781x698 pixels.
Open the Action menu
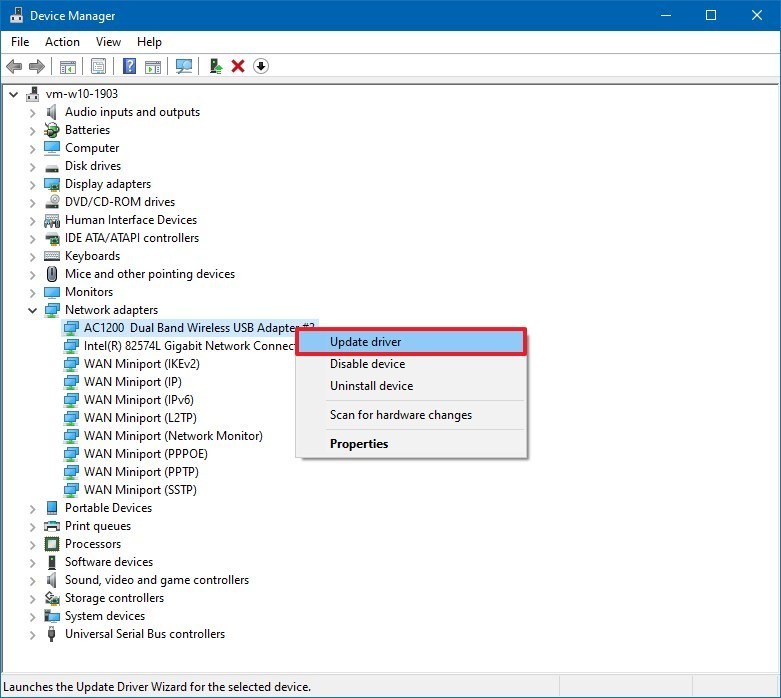[x=62, y=42]
